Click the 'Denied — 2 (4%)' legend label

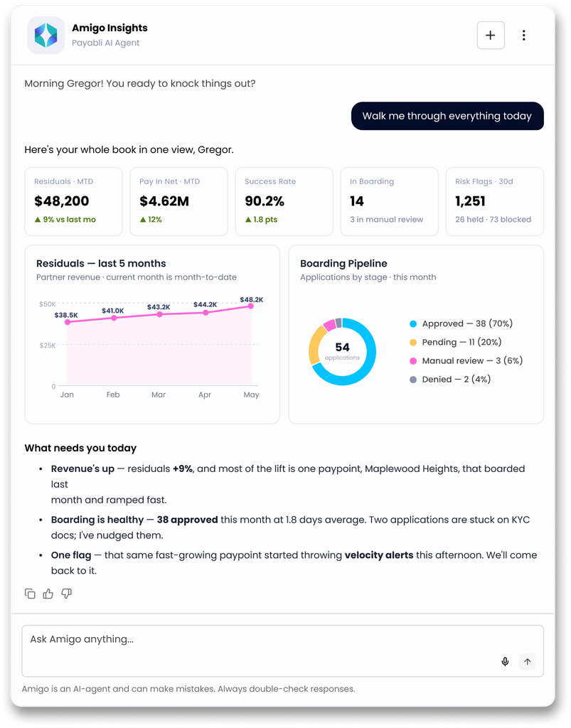point(457,380)
